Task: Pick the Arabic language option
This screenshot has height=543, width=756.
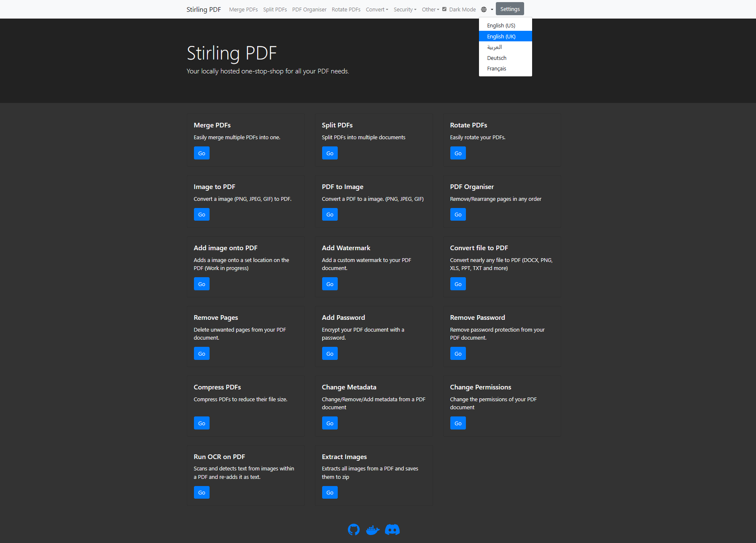Action: click(495, 47)
